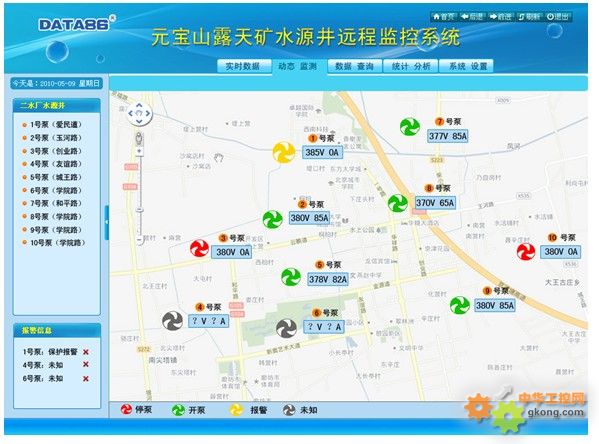Collapse the left sidebar using the arrow handle
Viewport: 599px width, 444px height.
click(107, 222)
